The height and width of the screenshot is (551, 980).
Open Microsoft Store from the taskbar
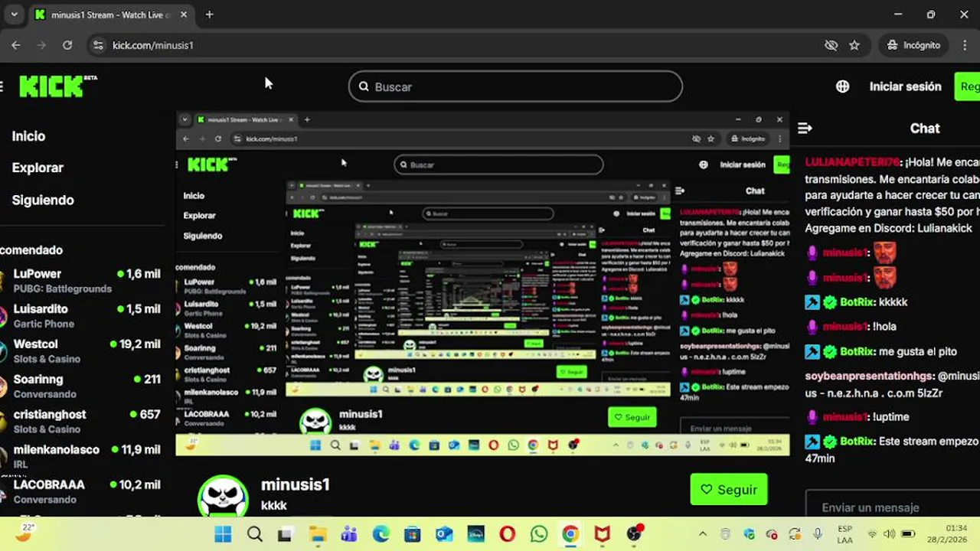[413, 533]
